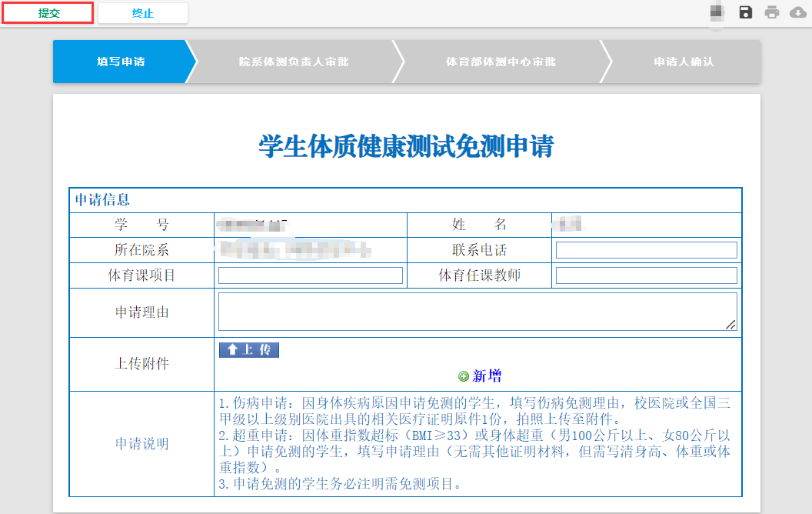The height and width of the screenshot is (514, 812).
Task: Click the 上传 upload button
Action: (249, 350)
